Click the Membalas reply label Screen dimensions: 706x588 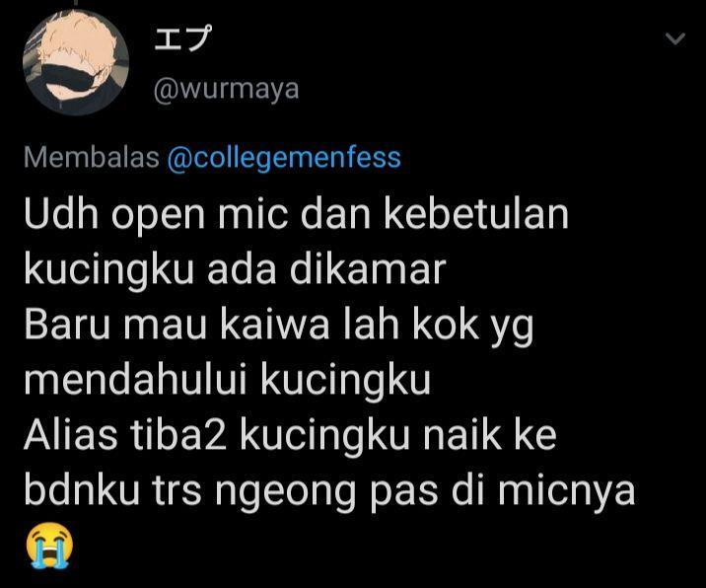[92, 158]
